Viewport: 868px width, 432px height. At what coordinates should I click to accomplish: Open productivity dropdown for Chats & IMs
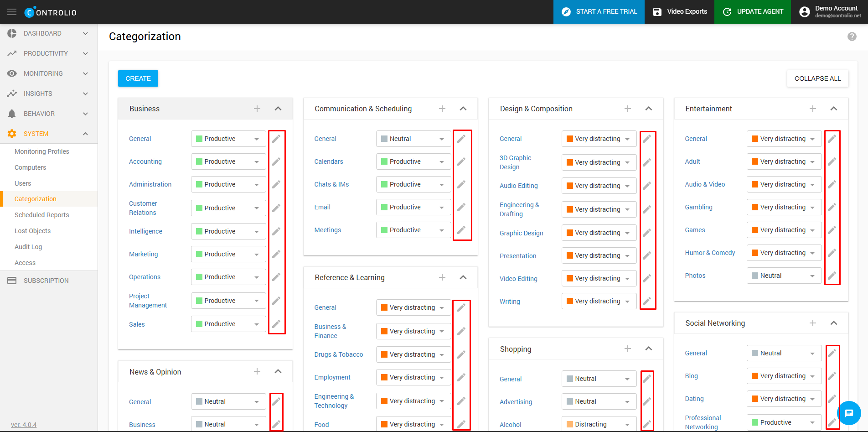pyautogui.click(x=413, y=184)
